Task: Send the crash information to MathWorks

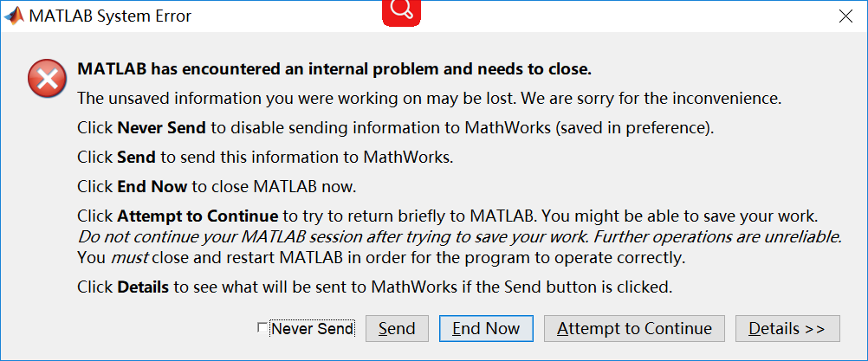Action: point(397,328)
